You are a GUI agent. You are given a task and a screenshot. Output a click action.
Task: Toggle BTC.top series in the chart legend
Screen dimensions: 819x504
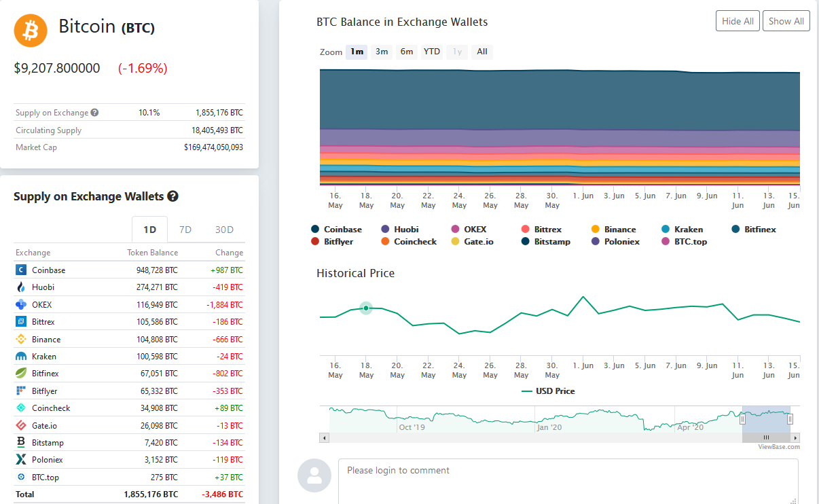pyautogui.click(x=684, y=242)
